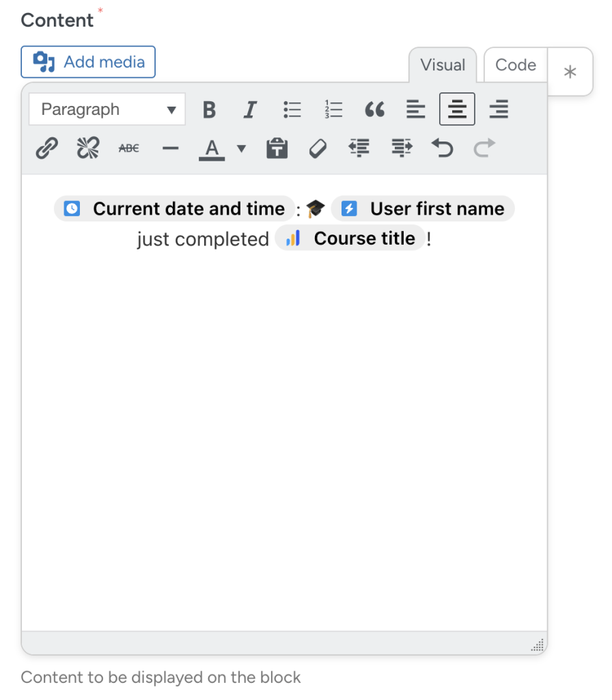Screen dimensions: 612x700
Task: Toggle italic formatting
Action: [x=250, y=109]
